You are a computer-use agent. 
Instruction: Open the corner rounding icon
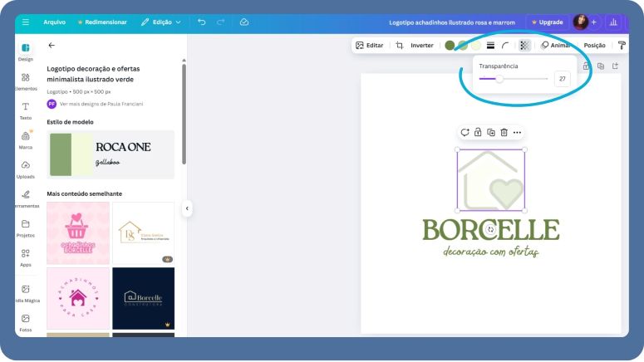(505, 45)
